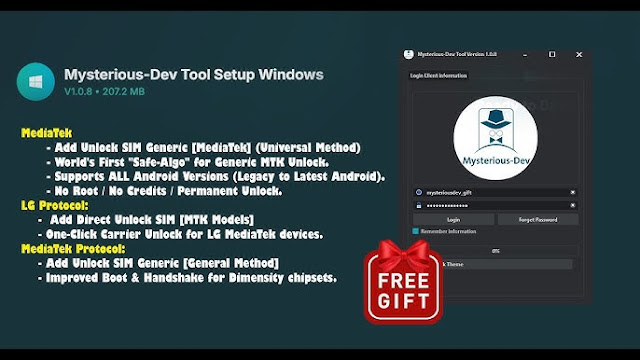Click the Supports ALL Android Versions line
Screen dimensions: 640x360
click(x=216, y=177)
